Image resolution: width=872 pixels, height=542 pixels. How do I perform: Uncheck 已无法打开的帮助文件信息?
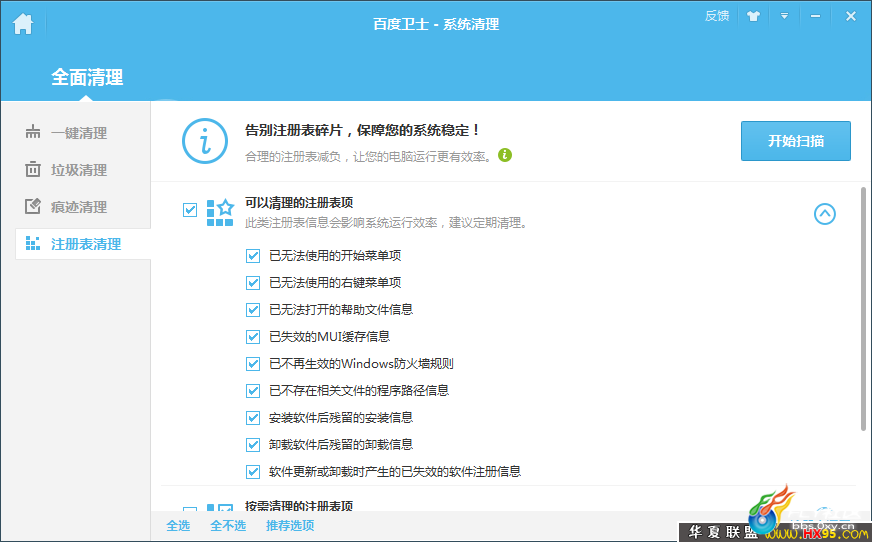click(x=253, y=310)
